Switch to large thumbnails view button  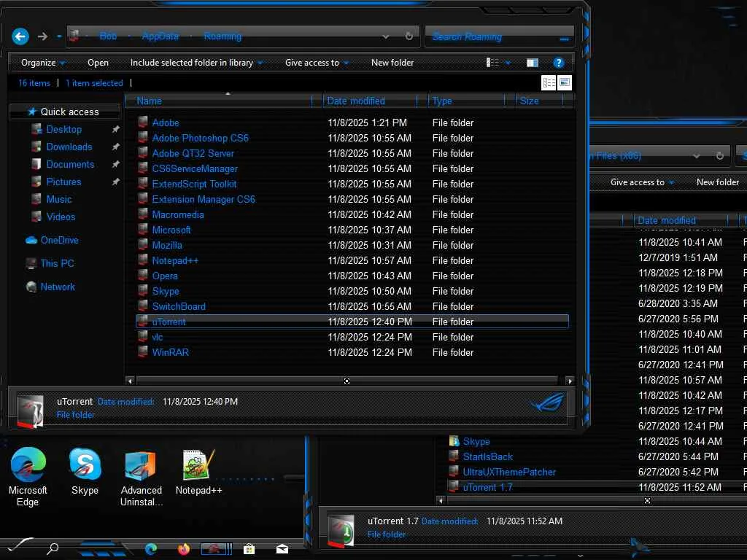click(x=565, y=83)
